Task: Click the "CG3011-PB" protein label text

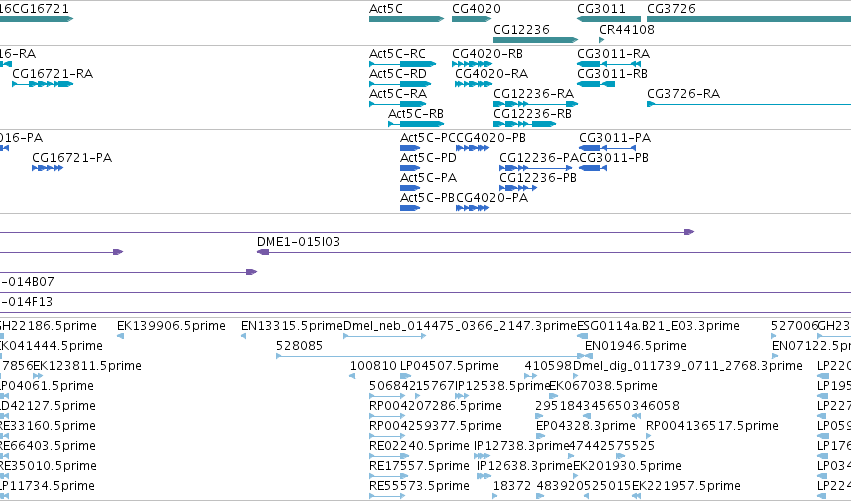Action: [614, 158]
